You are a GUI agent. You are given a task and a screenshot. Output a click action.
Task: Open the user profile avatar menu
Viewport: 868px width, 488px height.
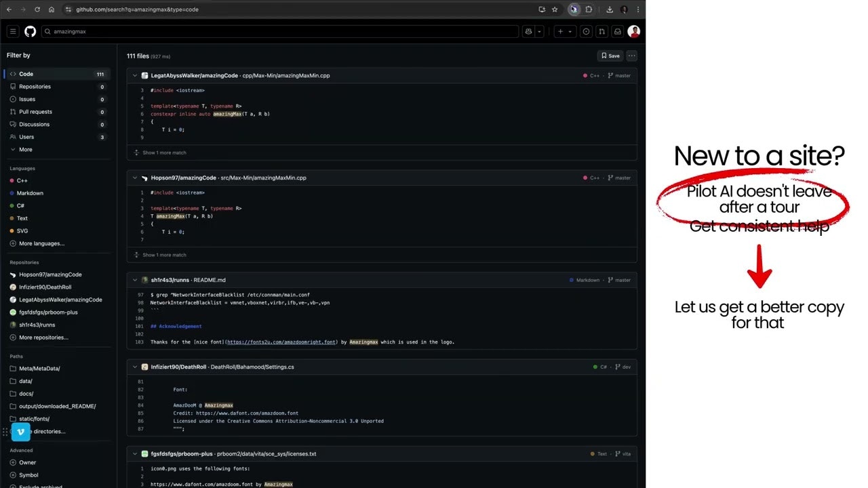pos(633,31)
